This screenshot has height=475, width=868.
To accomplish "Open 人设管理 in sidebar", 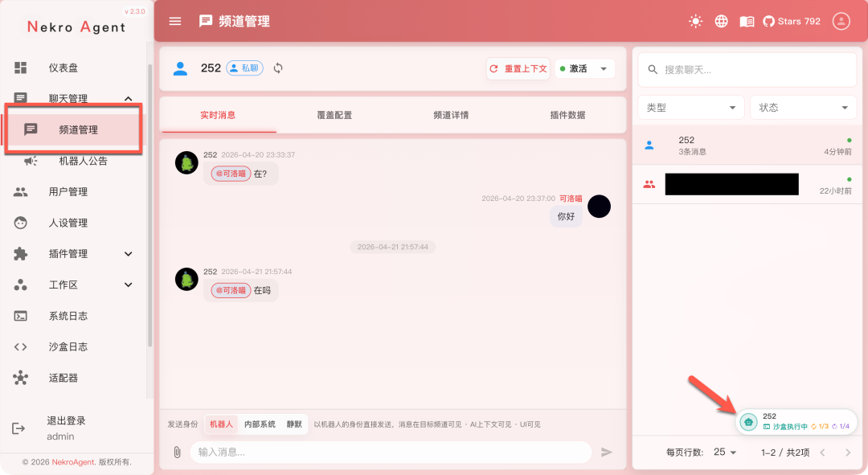I will (x=73, y=223).
